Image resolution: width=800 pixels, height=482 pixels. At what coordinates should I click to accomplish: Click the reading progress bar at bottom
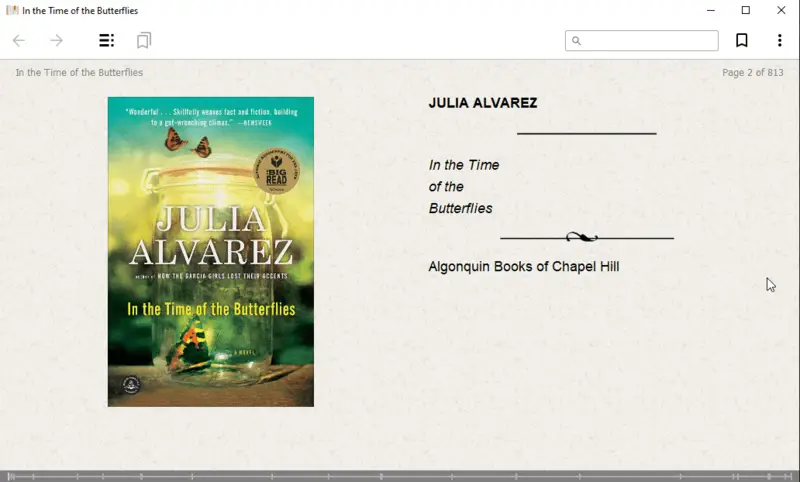(x=400, y=476)
